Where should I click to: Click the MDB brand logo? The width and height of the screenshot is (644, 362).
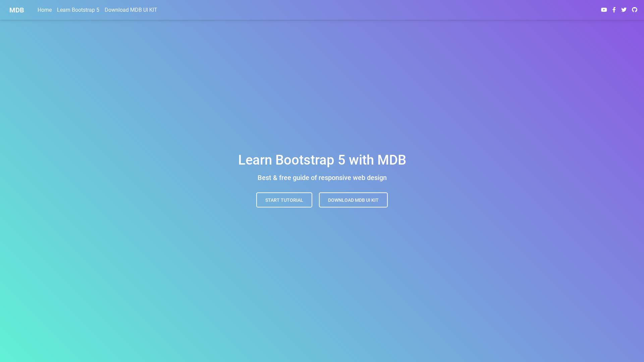(x=16, y=10)
